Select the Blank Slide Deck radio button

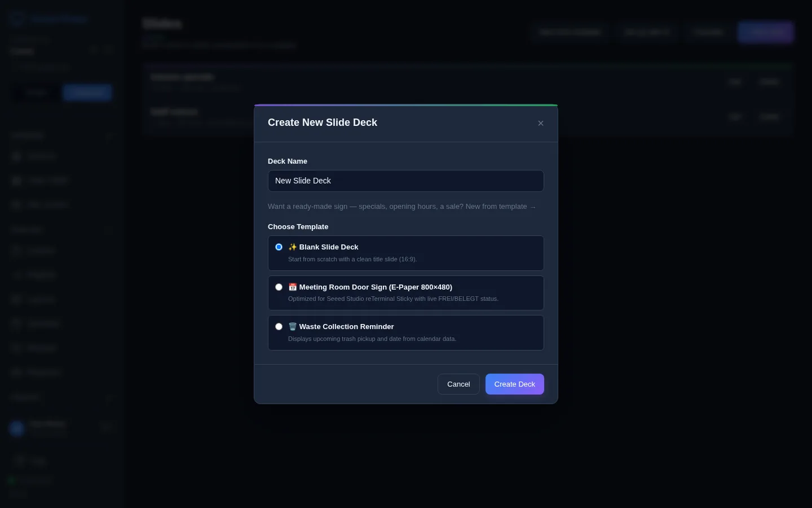(x=279, y=247)
